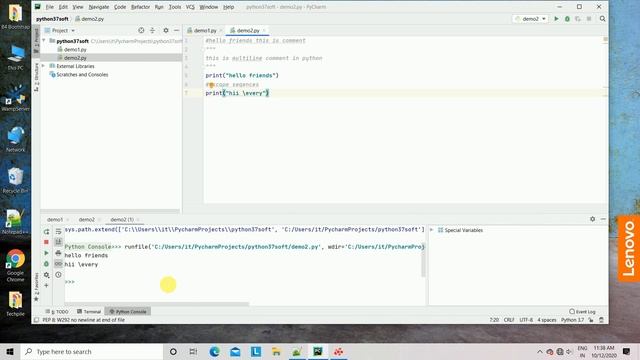The height and width of the screenshot is (360, 640).
Task: Open the Terminal tool window
Action: 89,311
